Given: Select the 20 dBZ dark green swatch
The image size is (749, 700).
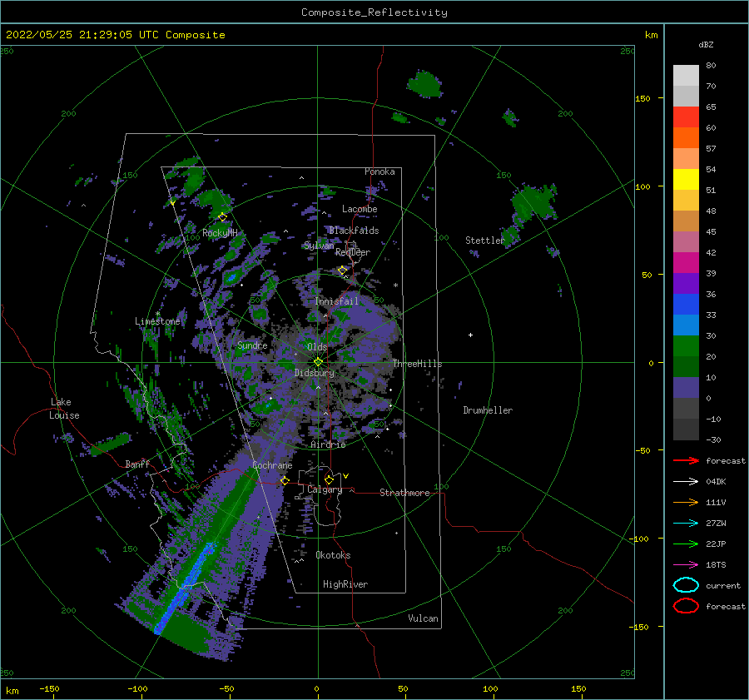Looking at the screenshot, I should pyautogui.click(x=686, y=366).
